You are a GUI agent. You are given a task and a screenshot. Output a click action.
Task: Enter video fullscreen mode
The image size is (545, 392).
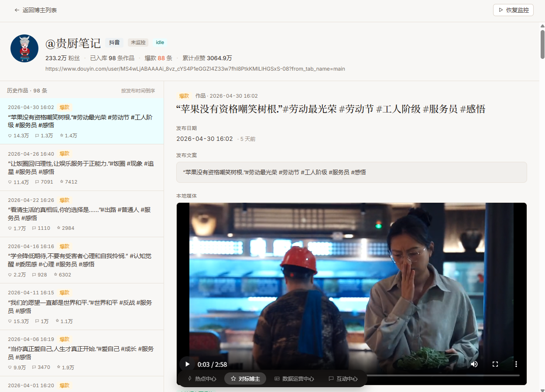coord(495,364)
